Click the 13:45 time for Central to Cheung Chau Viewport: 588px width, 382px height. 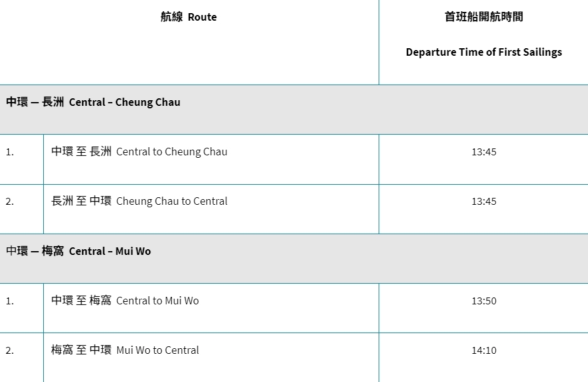(x=483, y=152)
